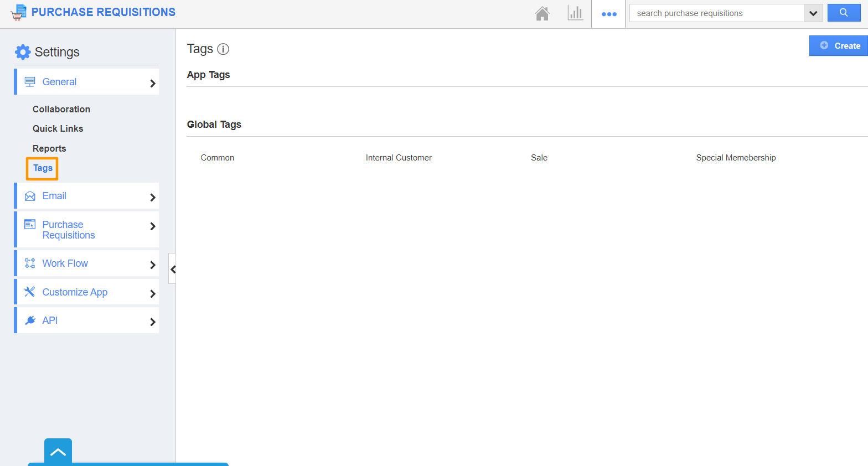
Task: Open the search options dropdown arrow
Action: point(813,13)
